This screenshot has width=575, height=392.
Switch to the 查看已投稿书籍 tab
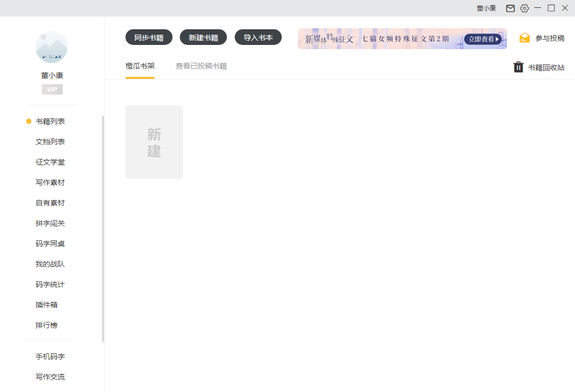click(x=201, y=66)
